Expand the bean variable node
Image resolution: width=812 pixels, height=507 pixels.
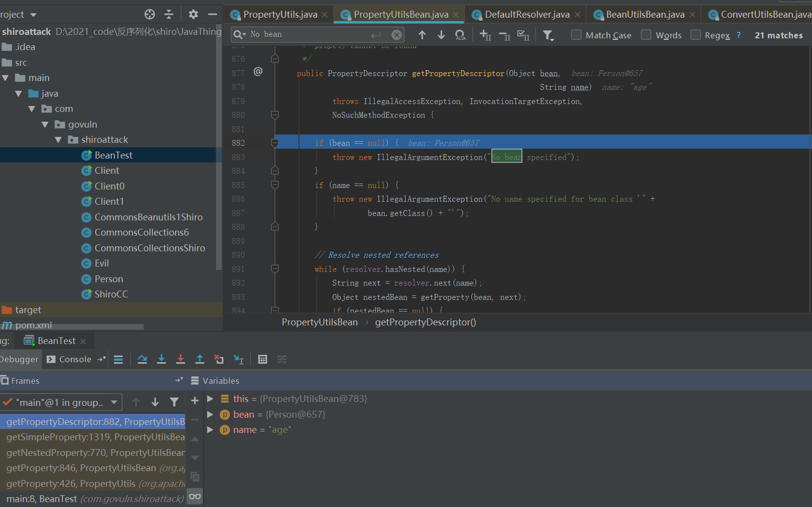210,414
